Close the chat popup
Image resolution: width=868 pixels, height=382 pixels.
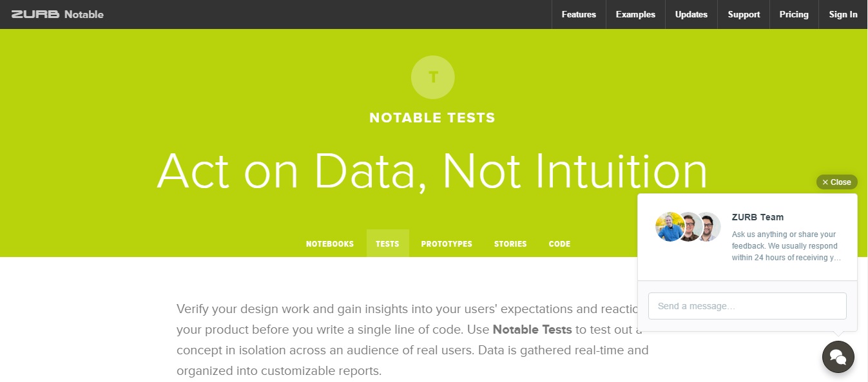click(x=836, y=182)
